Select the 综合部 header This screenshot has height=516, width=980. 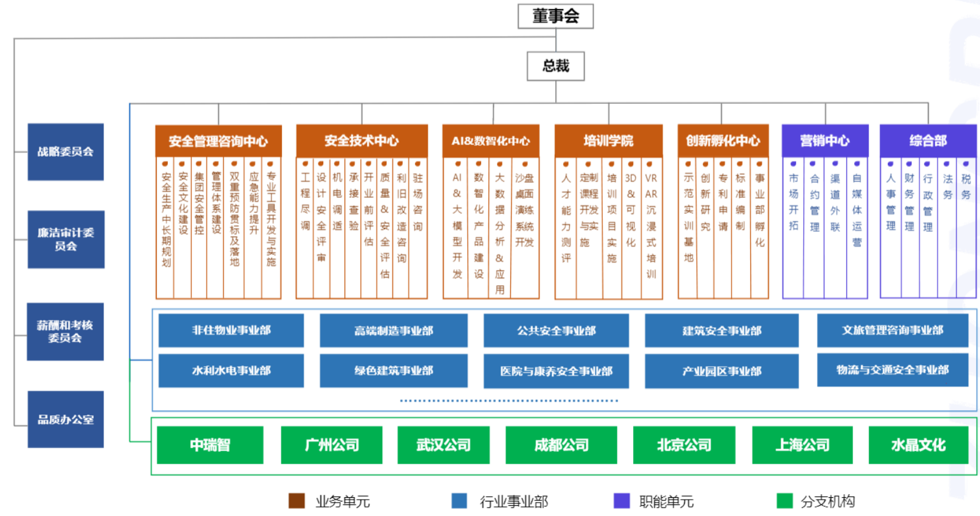[927, 141]
